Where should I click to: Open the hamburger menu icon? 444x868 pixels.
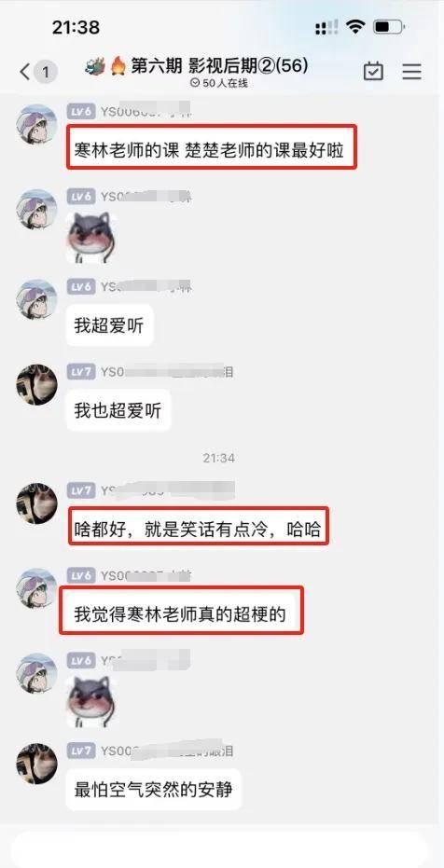(x=411, y=72)
